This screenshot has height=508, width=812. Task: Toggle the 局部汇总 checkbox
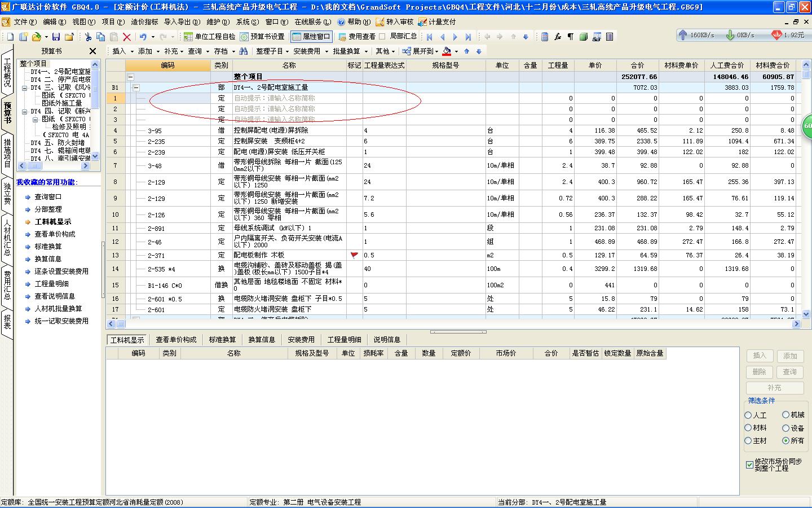(x=382, y=37)
